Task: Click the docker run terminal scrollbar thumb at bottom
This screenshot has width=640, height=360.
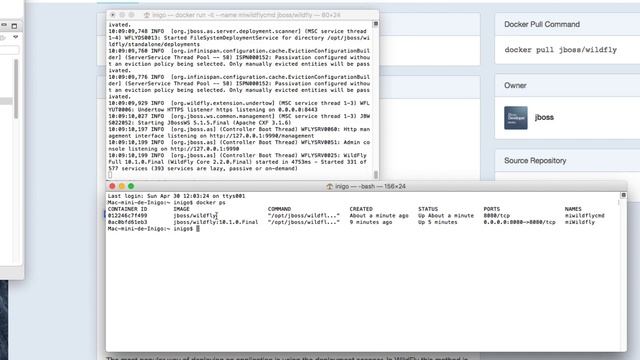Action: coord(376,174)
